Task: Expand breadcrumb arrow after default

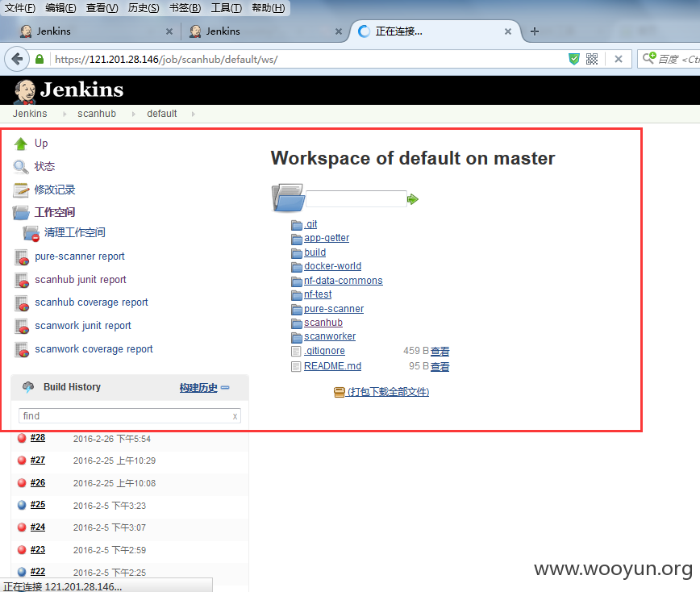Action: click(x=194, y=114)
